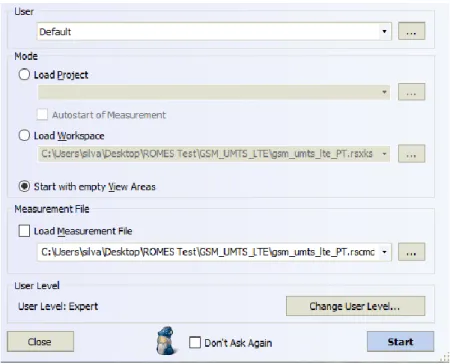This screenshot has height=364, width=450.
Task: Open the Change User Level dialog
Action: click(x=355, y=306)
